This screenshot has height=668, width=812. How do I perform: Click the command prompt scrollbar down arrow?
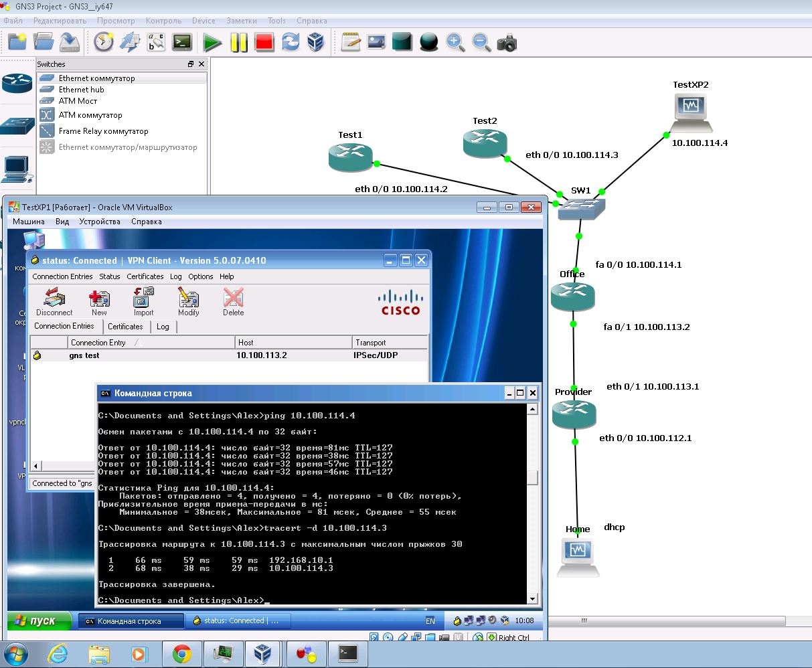point(532,599)
